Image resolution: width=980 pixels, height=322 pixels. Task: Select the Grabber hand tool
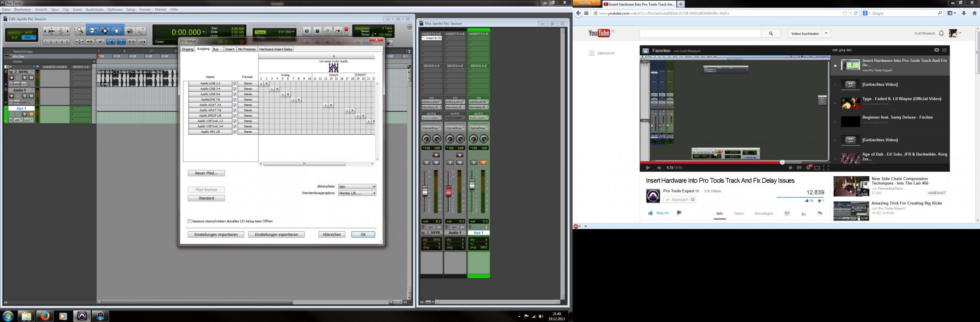point(117,31)
